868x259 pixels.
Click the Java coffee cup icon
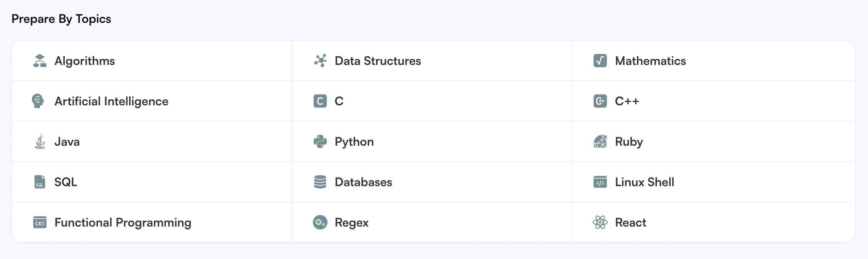pos(40,142)
